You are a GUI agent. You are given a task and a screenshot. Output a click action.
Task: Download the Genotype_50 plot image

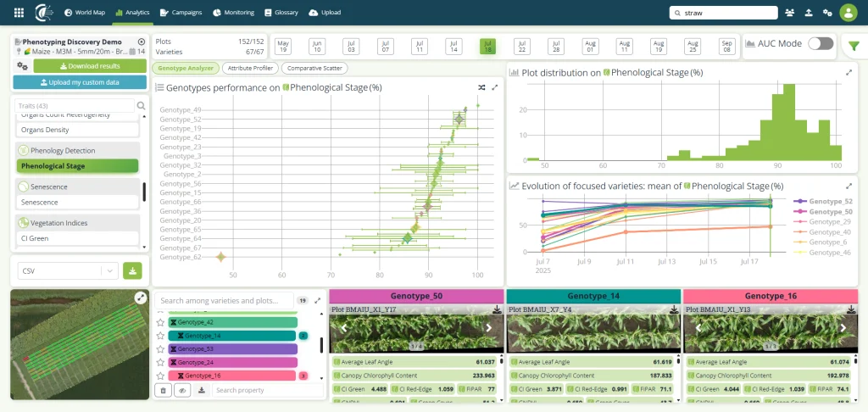[x=497, y=309]
